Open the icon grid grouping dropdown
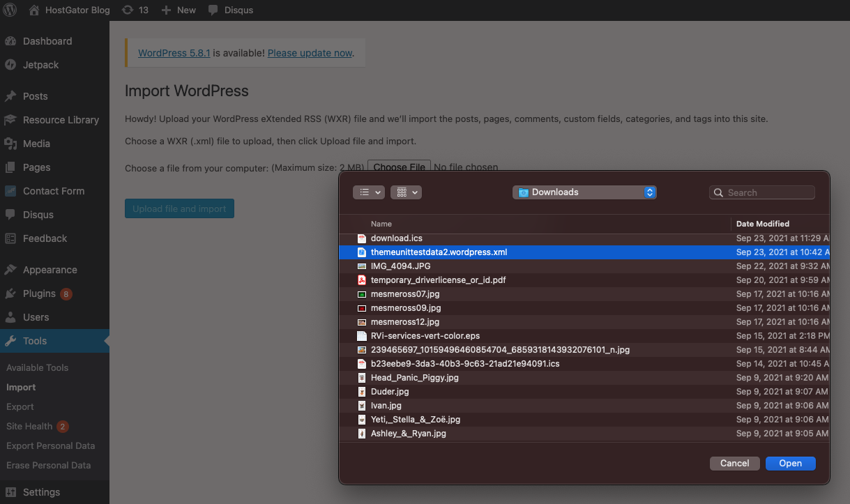850x504 pixels. point(406,192)
